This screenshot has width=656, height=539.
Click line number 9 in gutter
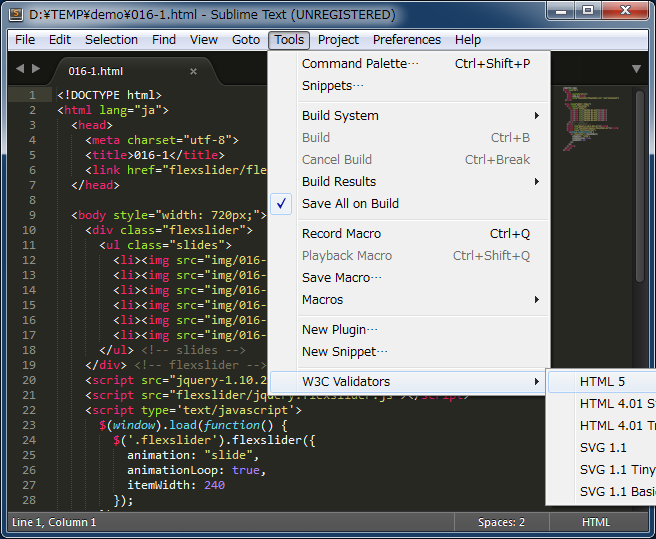(x=32, y=215)
